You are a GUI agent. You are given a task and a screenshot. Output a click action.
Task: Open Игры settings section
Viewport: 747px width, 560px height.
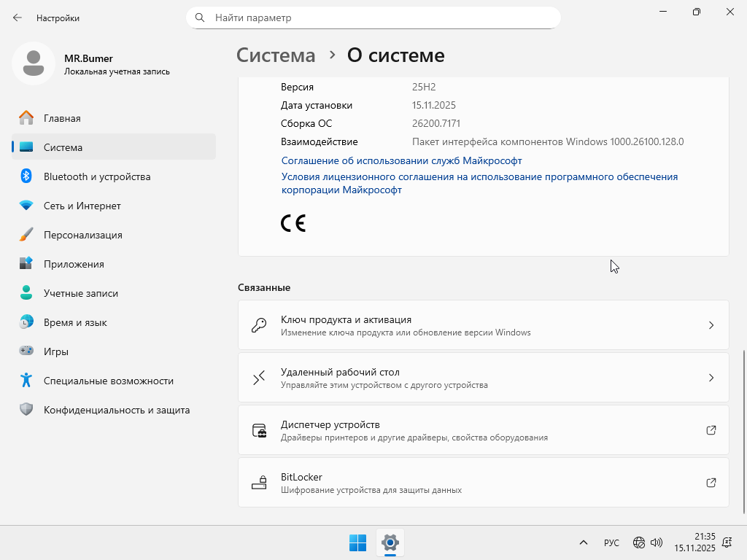coord(56,351)
